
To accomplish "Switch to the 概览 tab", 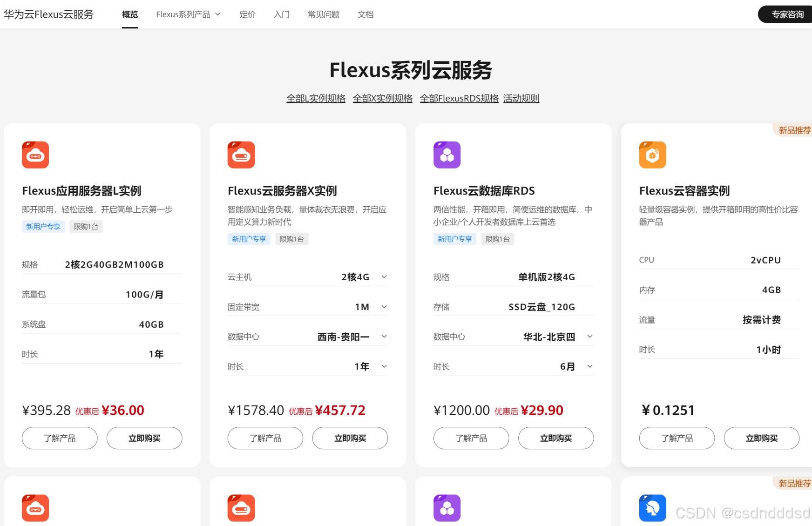I will [130, 14].
